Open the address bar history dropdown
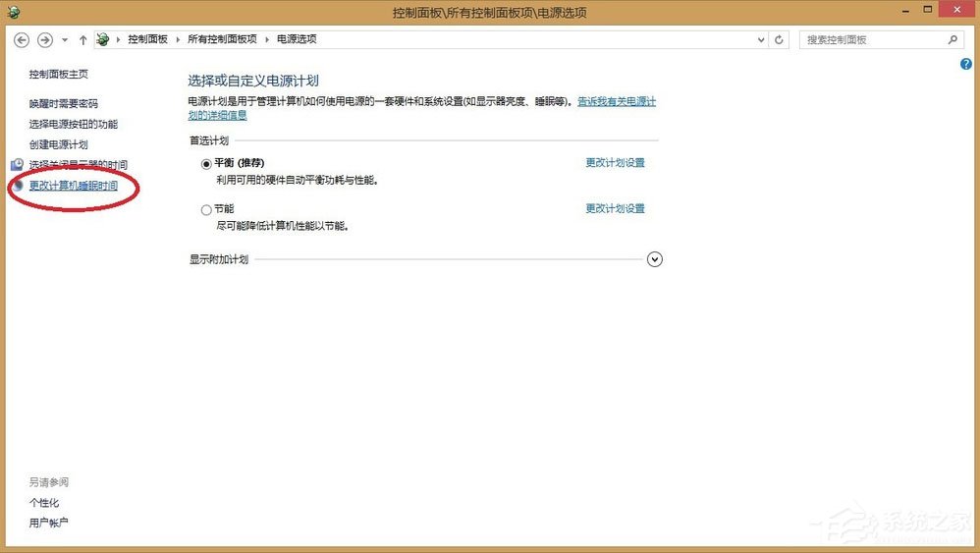 pyautogui.click(x=761, y=39)
